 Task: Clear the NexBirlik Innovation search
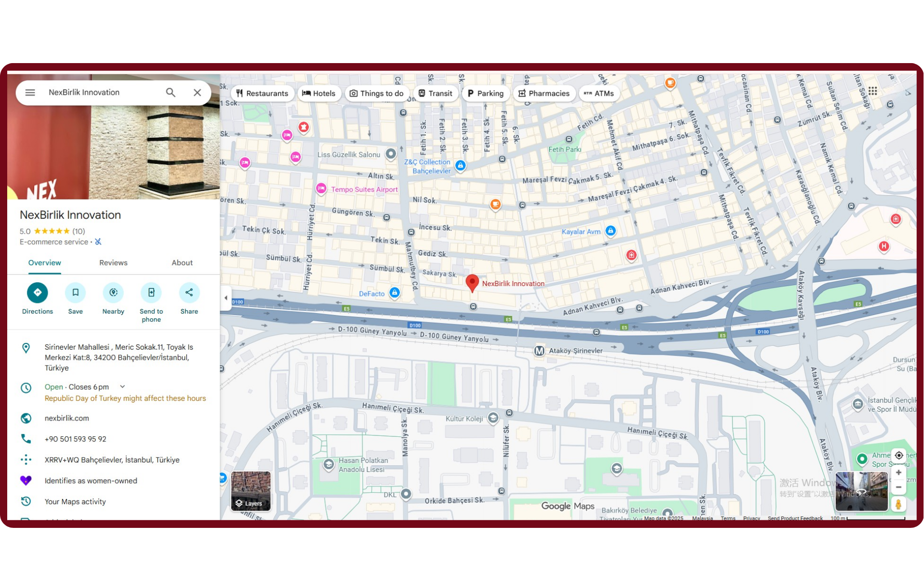197,92
